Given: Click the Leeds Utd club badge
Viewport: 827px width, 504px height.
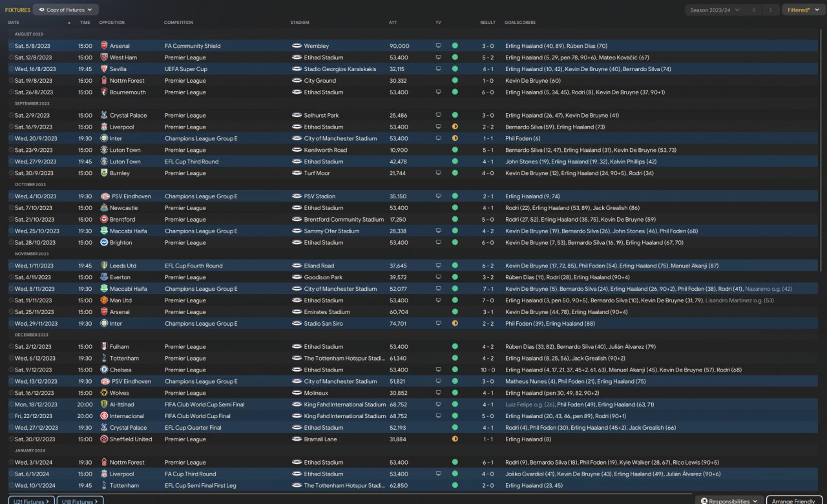Looking at the screenshot, I should pos(104,266).
